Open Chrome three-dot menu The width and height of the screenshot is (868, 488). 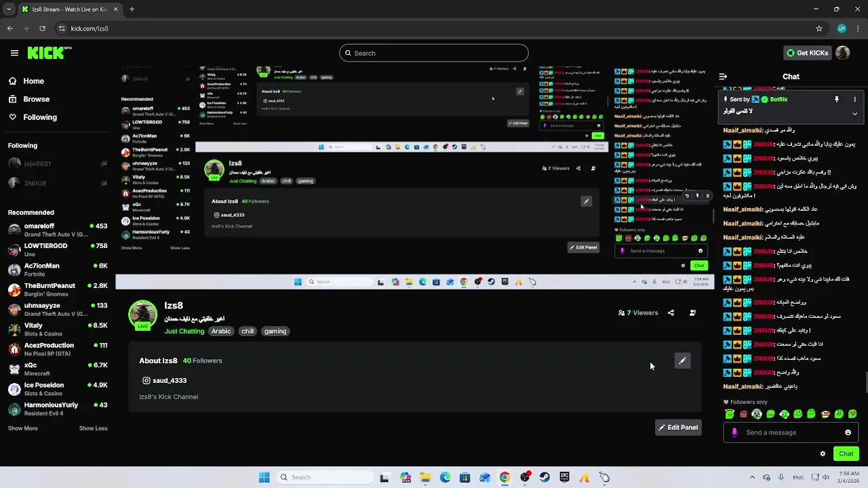pos(857,28)
